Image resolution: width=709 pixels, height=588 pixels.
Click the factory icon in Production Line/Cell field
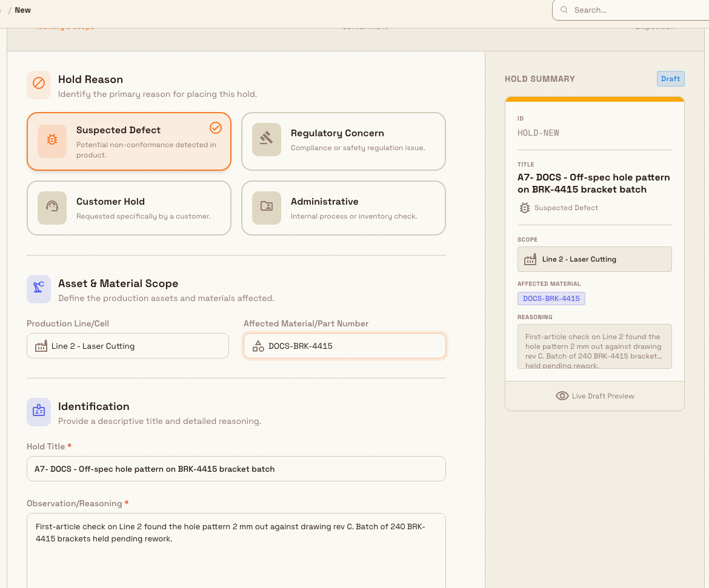(41, 346)
